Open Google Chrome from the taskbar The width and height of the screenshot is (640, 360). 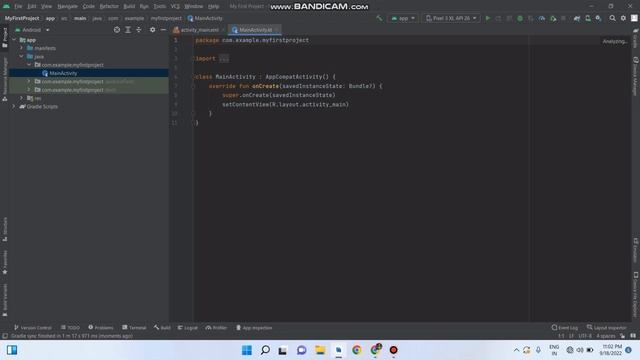[x=357, y=350]
